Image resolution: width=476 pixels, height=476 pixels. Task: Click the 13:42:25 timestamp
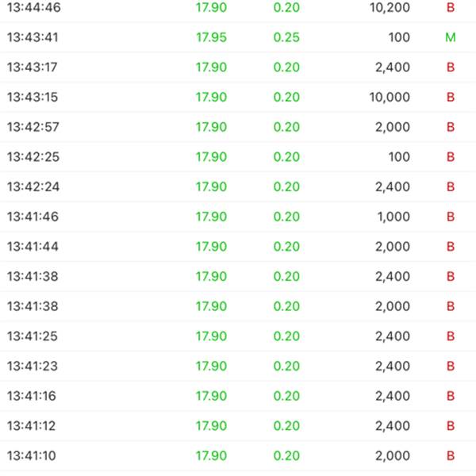click(x=33, y=157)
